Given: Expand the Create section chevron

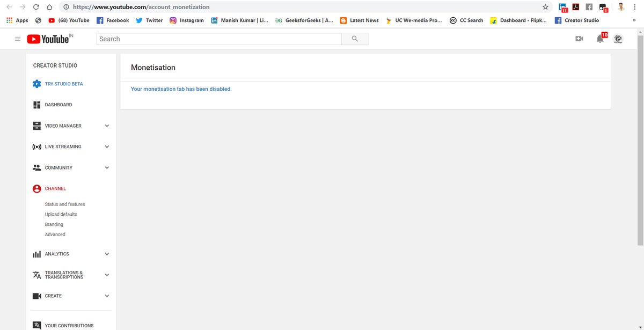Looking at the screenshot, I should tap(107, 296).
